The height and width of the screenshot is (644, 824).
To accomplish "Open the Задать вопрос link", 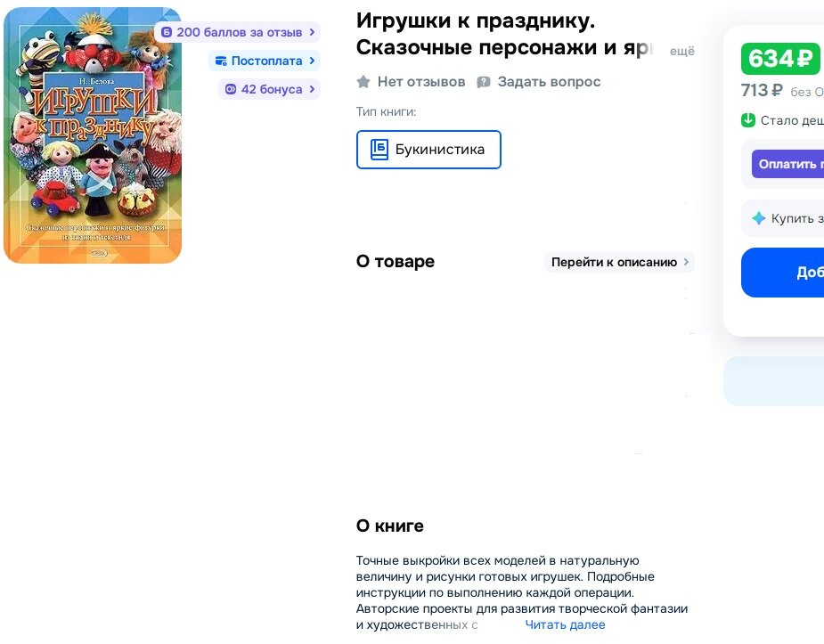I will [549, 82].
